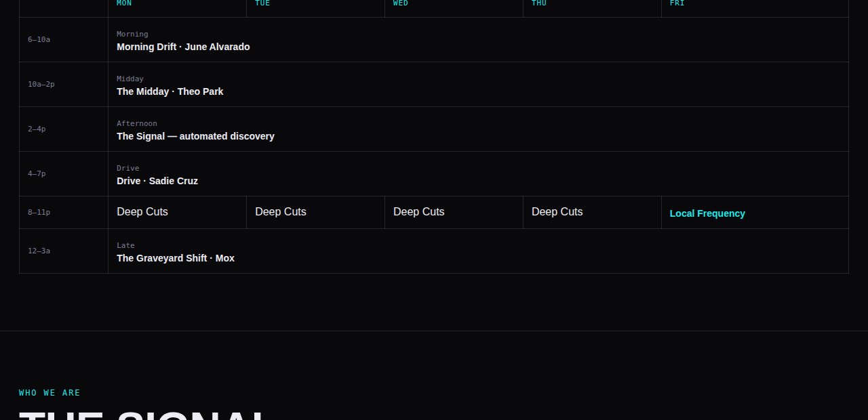This screenshot has height=420, width=868.
Task: Click the 8–11p time slot label
Action: point(39,212)
